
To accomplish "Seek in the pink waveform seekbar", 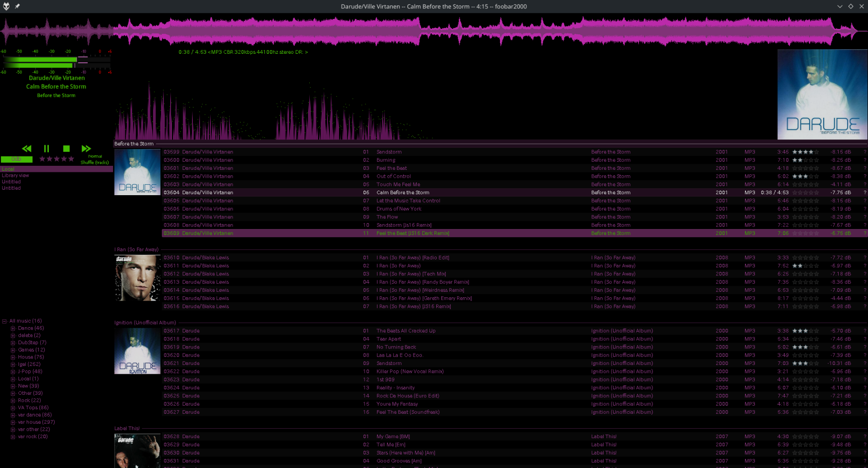I will [434, 31].
